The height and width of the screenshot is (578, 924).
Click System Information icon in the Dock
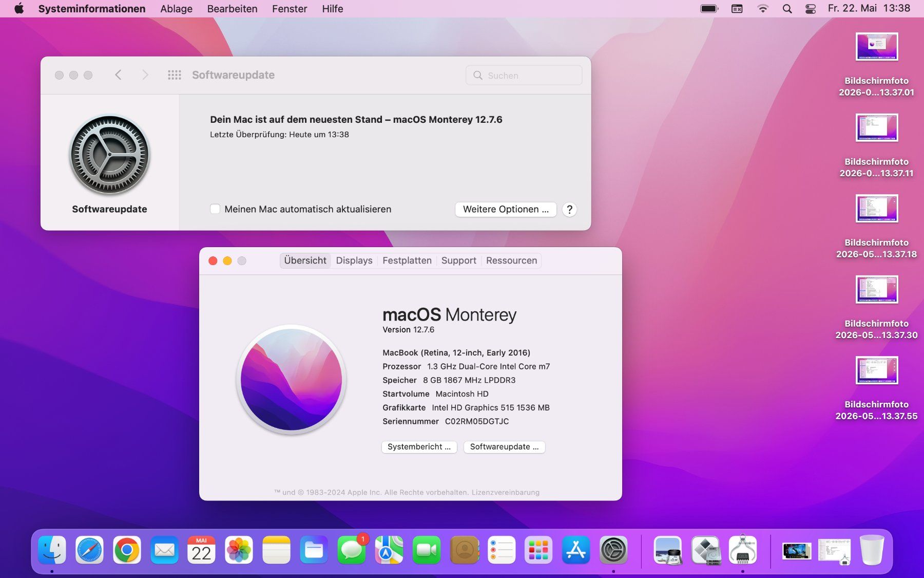coord(743,550)
